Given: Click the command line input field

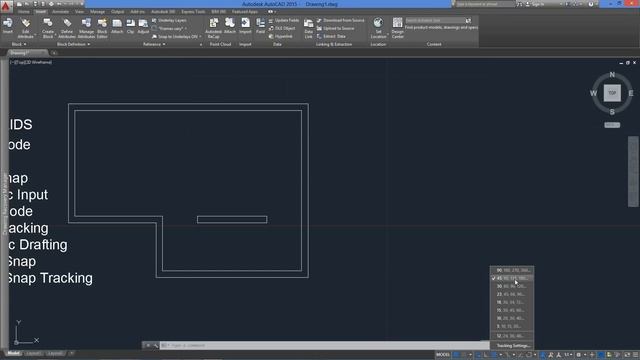Looking at the screenshot, I should pos(324,345).
